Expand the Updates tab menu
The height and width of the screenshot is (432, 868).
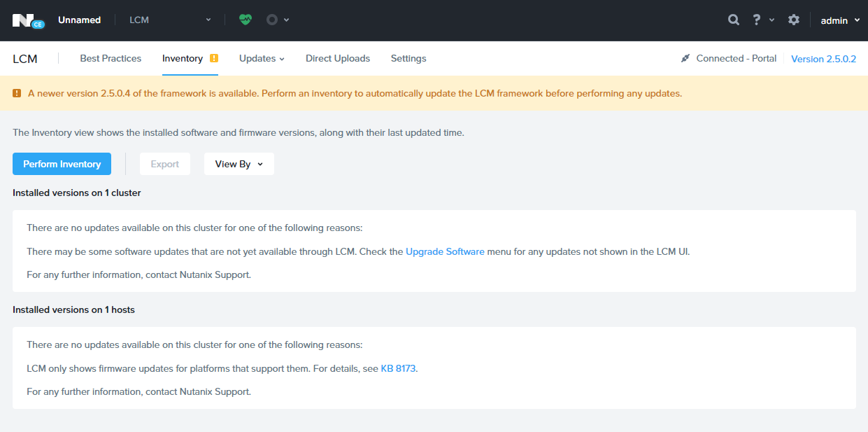[x=262, y=58]
